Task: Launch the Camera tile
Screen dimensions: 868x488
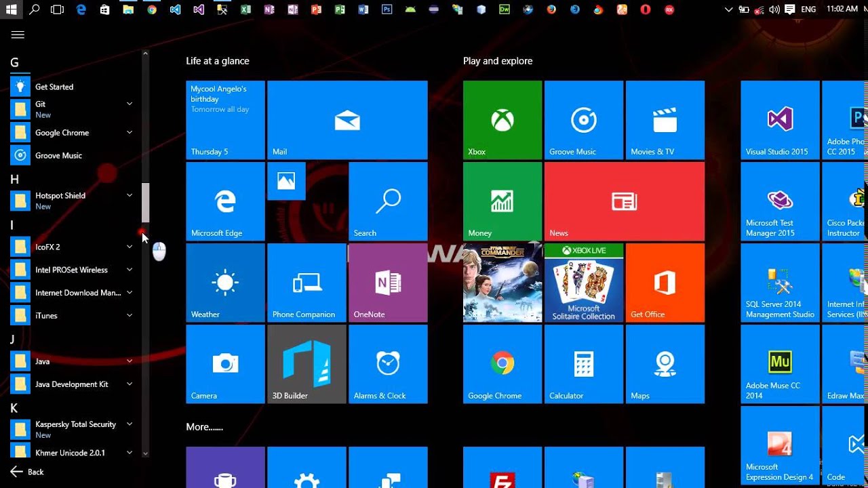Action: pos(225,364)
